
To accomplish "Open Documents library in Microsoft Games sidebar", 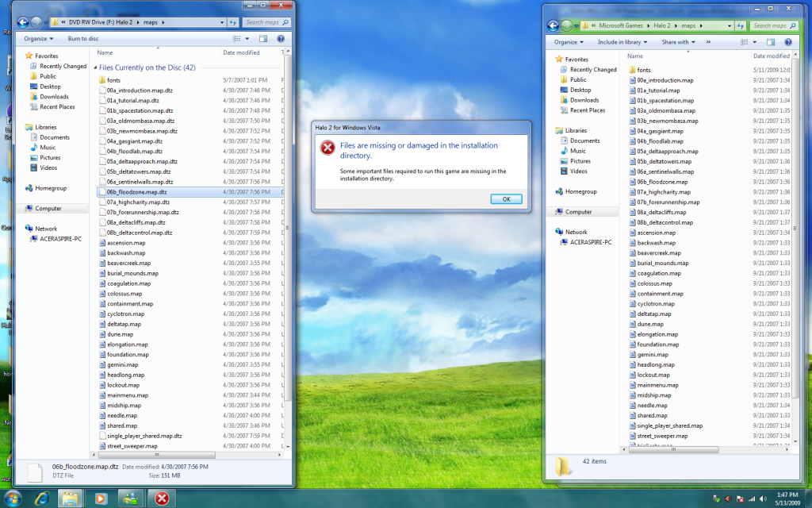I will pyautogui.click(x=584, y=140).
